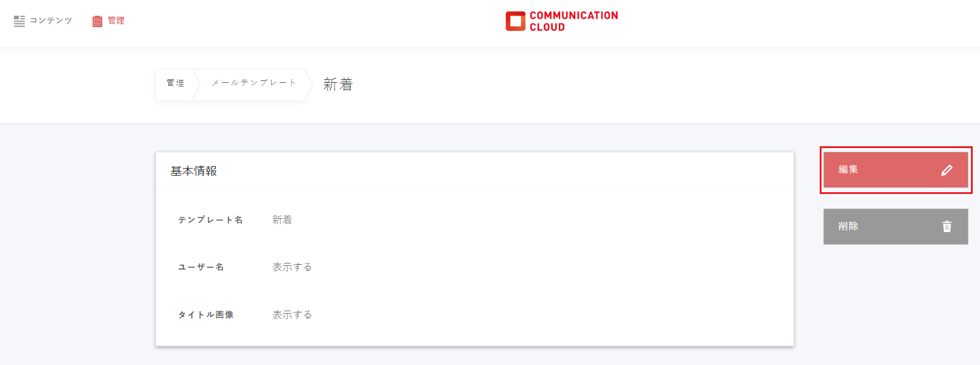The height and width of the screenshot is (365, 980).
Task: Select the 管理 menu label
Action: click(x=116, y=21)
